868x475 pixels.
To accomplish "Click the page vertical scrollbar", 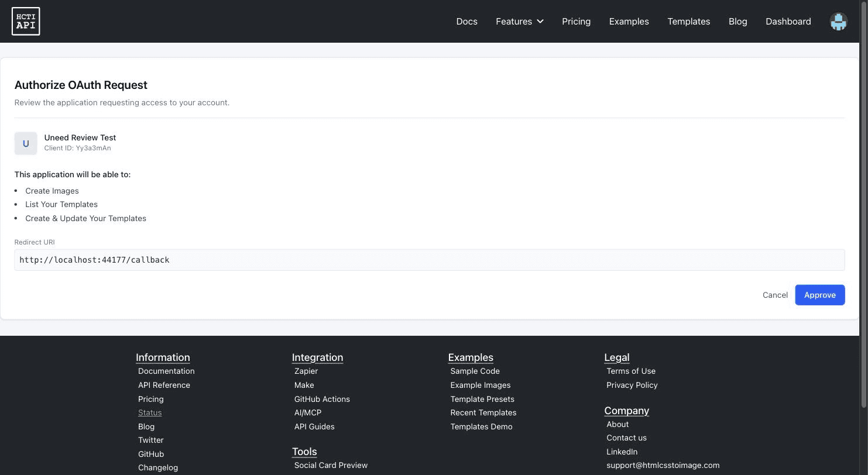I will pyautogui.click(x=863, y=205).
